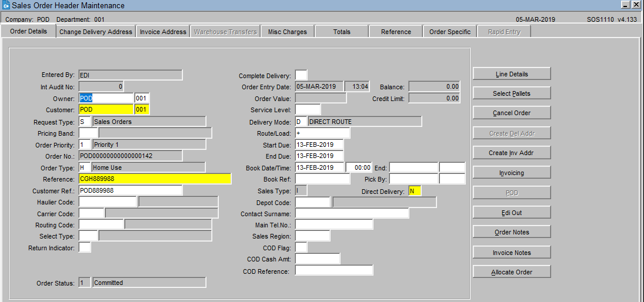The height and width of the screenshot is (302, 644).
Task: Select the Misc Charges tab
Action: coord(287,32)
